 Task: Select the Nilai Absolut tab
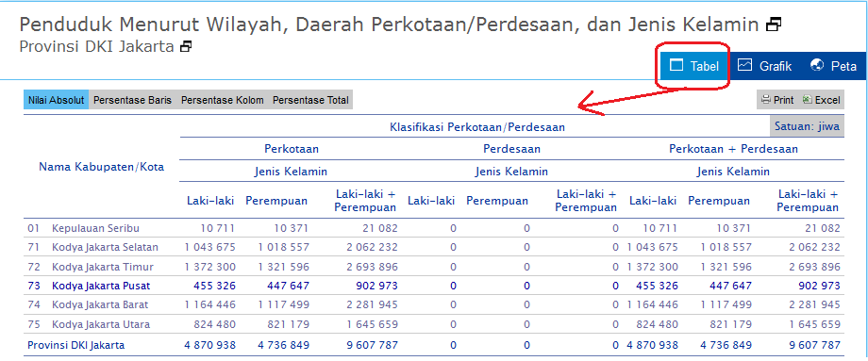[x=56, y=100]
